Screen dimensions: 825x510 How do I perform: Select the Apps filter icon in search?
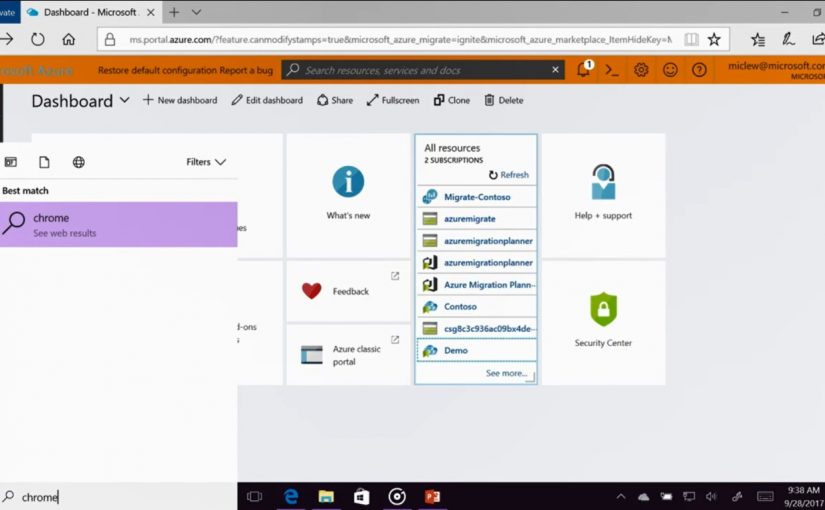11,162
